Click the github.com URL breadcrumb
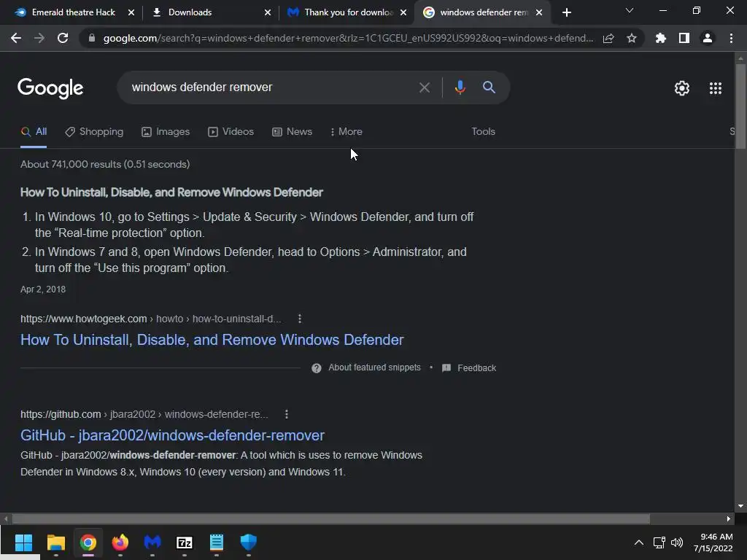The image size is (747, 560). click(144, 414)
